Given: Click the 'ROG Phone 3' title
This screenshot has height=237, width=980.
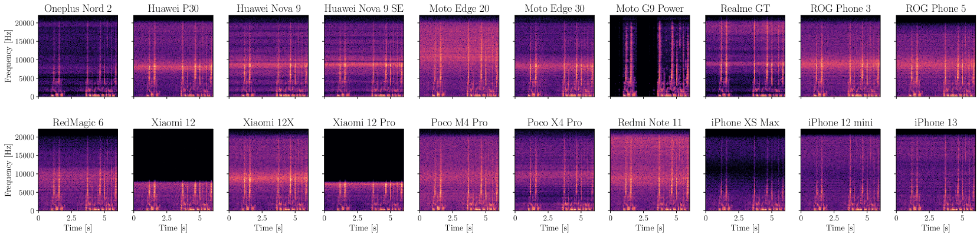Looking at the screenshot, I should click(x=840, y=9).
